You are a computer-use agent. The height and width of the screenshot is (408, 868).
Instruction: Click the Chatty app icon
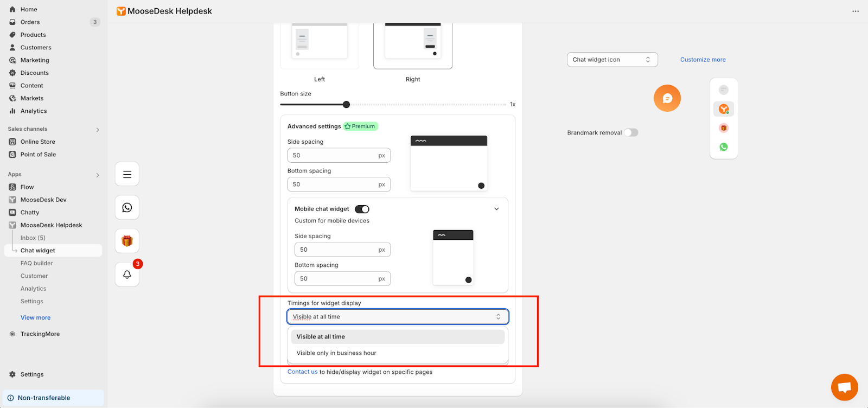click(12, 213)
